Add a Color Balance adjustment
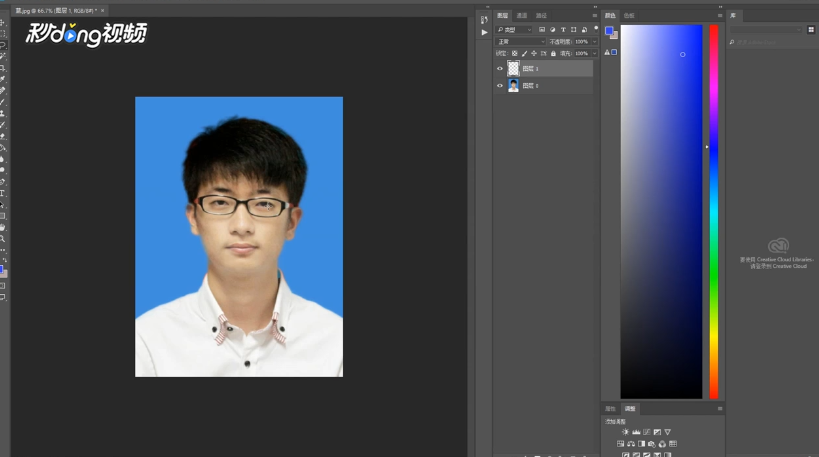819x457 pixels. (x=631, y=444)
